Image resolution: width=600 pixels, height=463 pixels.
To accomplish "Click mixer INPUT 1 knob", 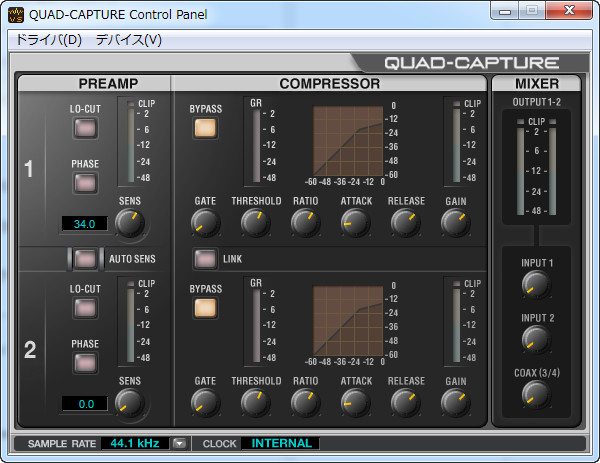I will [x=536, y=285].
